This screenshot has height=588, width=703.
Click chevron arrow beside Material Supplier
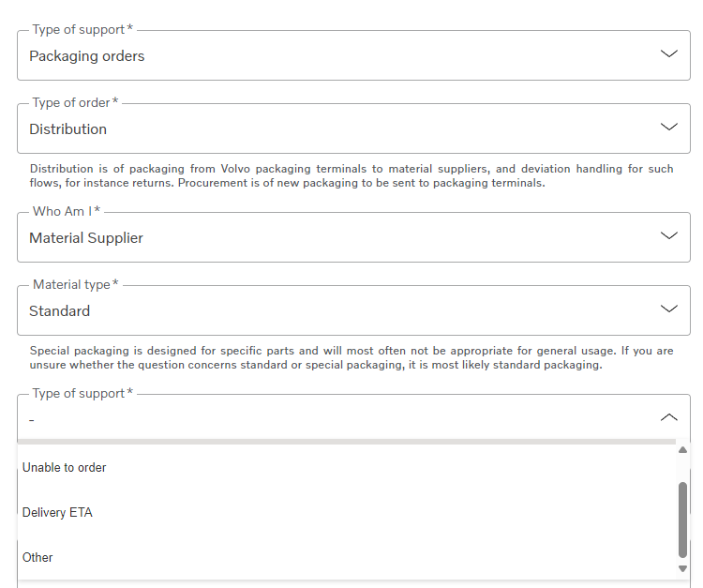(x=668, y=236)
